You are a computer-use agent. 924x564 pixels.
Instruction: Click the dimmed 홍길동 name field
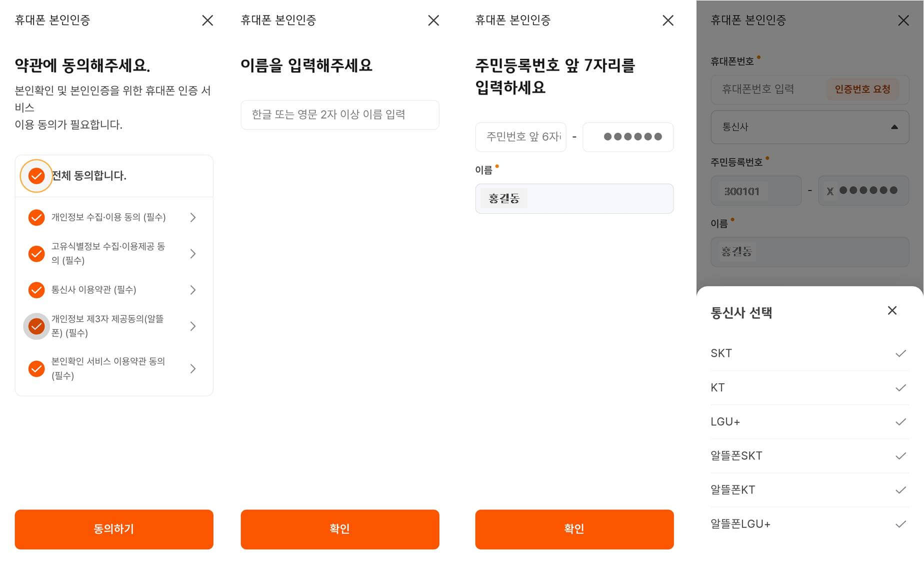tap(810, 252)
